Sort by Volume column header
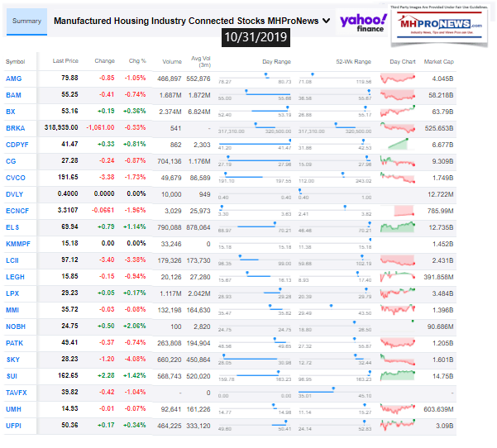Screen dimensions: 497x448 coord(172,62)
